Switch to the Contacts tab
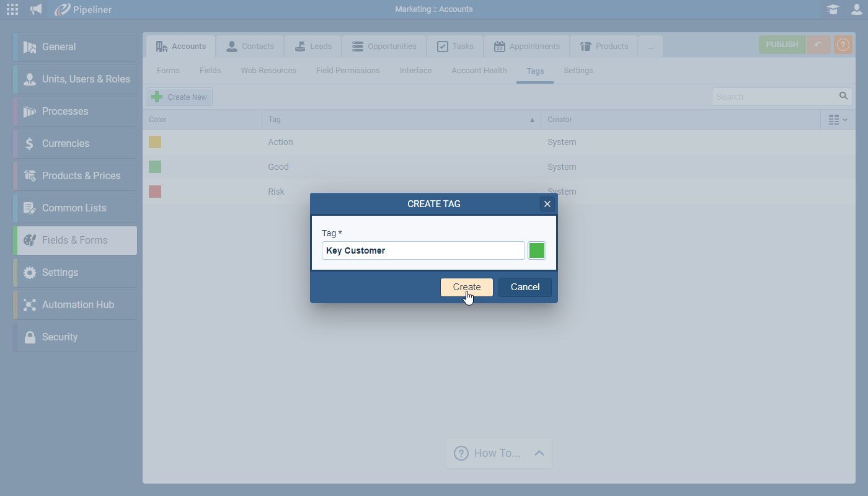The height and width of the screenshot is (496, 868). click(x=250, y=46)
